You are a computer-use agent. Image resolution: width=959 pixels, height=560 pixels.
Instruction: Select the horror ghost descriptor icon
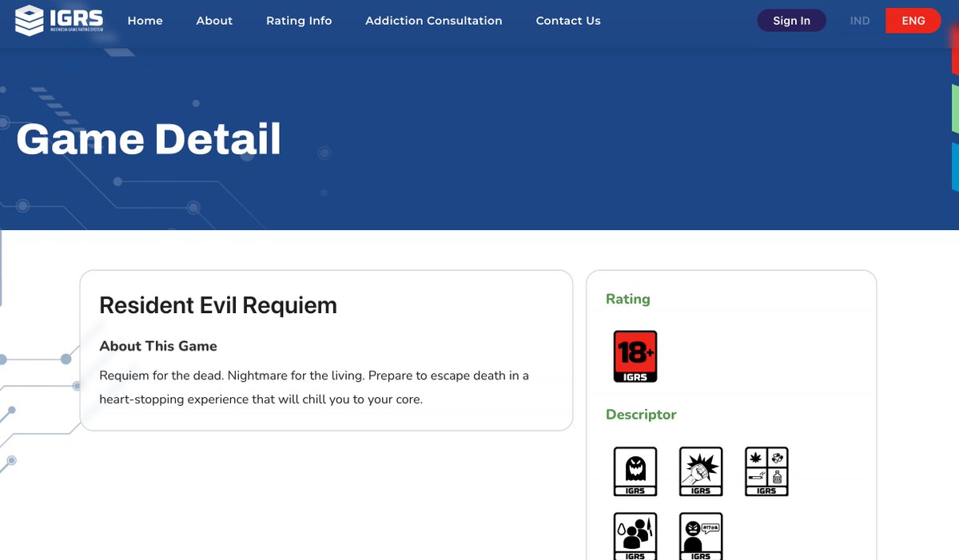coord(635,471)
